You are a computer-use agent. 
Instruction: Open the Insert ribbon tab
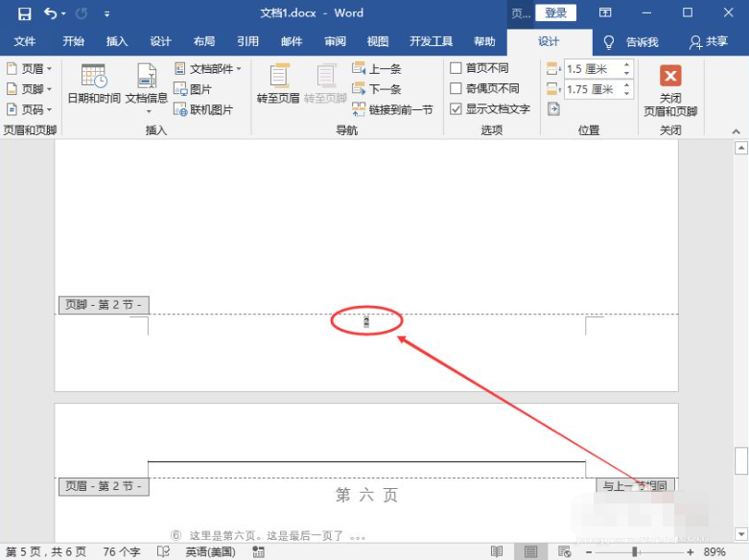pyautogui.click(x=117, y=41)
